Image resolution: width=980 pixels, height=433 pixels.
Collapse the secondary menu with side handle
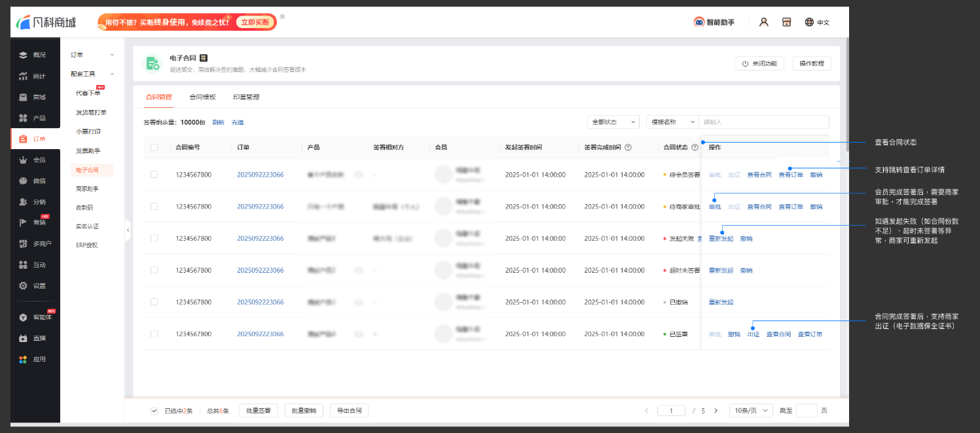coord(128,230)
